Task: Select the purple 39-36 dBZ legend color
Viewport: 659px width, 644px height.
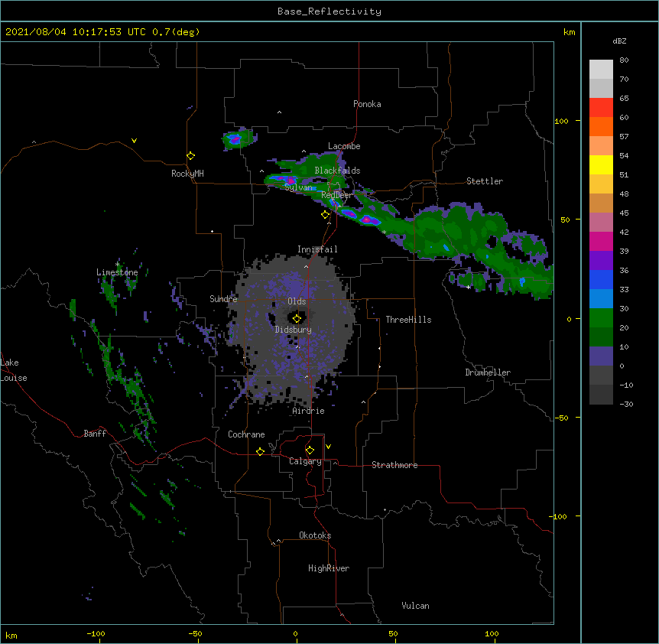Action: 601,261
